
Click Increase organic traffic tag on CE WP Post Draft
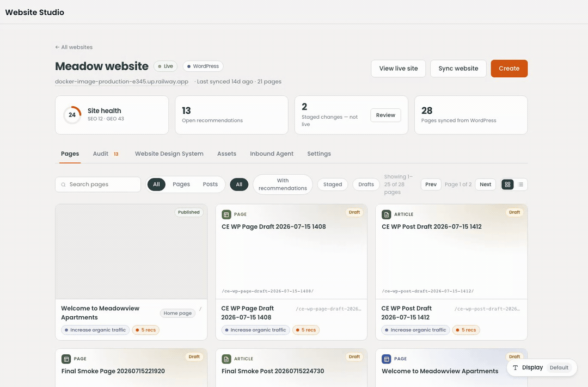coord(415,330)
